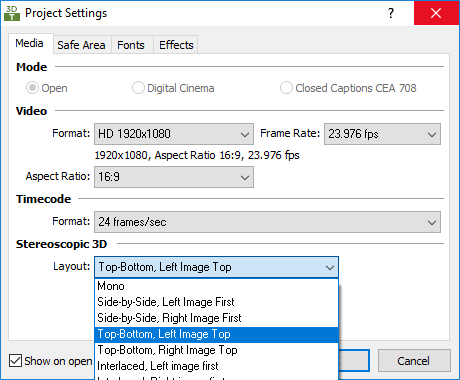Open the Aspect Ratio 16:9 dropdown
Image resolution: width=460 pixels, height=380 pixels.
pos(174,177)
